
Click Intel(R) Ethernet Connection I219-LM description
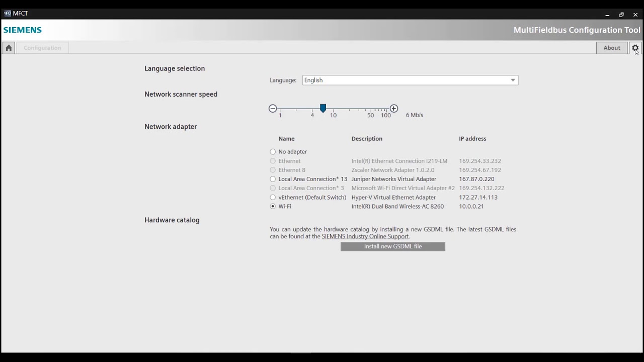tap(399, 161)
